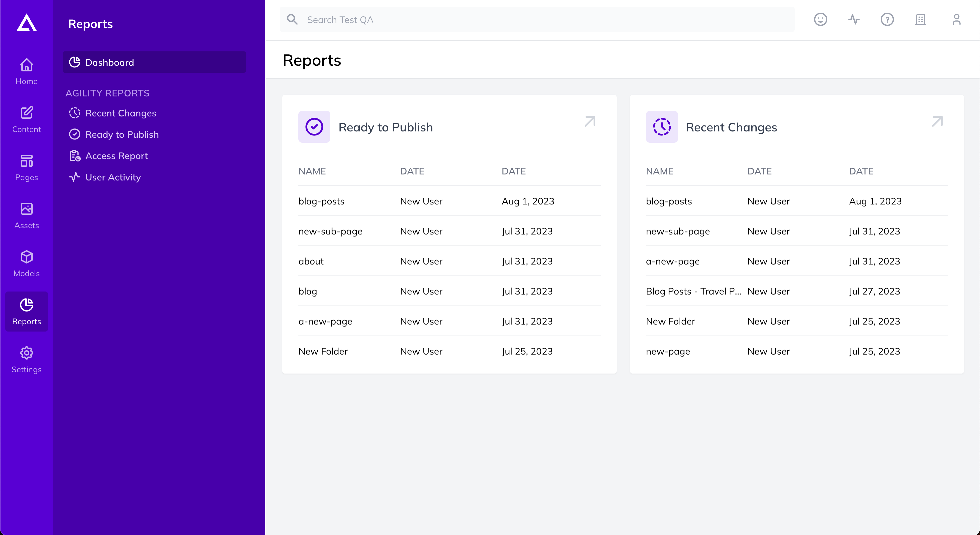Click the Ready to Publish card checkmark icon
Viewport: 980px width, 535px height.
pos(314,127)
